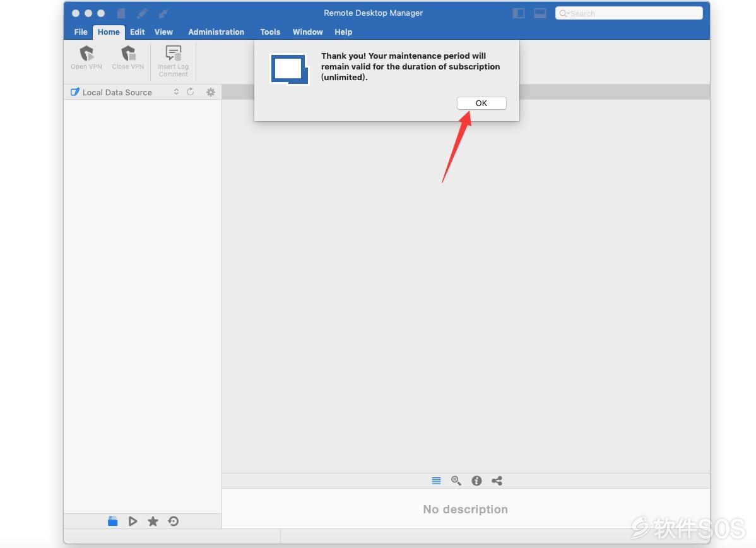Click the title bar new entry document icon

tap(122, 13)
